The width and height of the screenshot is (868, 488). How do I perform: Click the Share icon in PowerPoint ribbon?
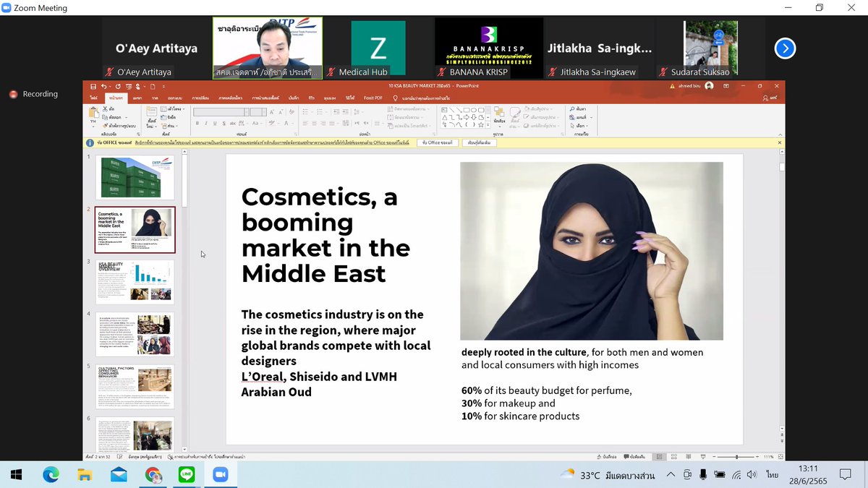pyautogui.click(x=770, y=97)
